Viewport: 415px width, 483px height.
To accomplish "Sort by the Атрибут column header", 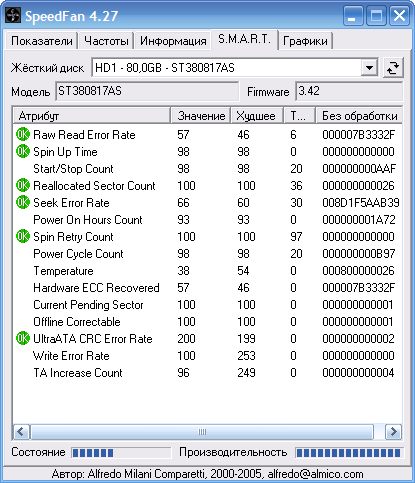I will (x=92, y=116).
